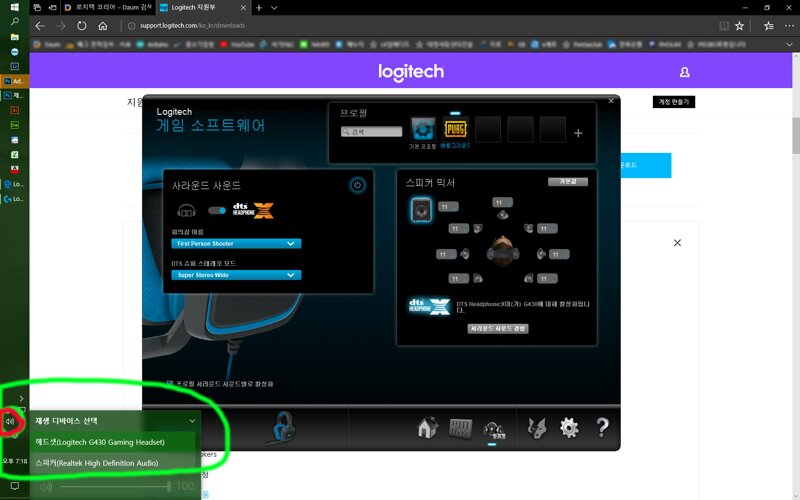Open the tab preview dropdown chevron

(x=274, y=8)
